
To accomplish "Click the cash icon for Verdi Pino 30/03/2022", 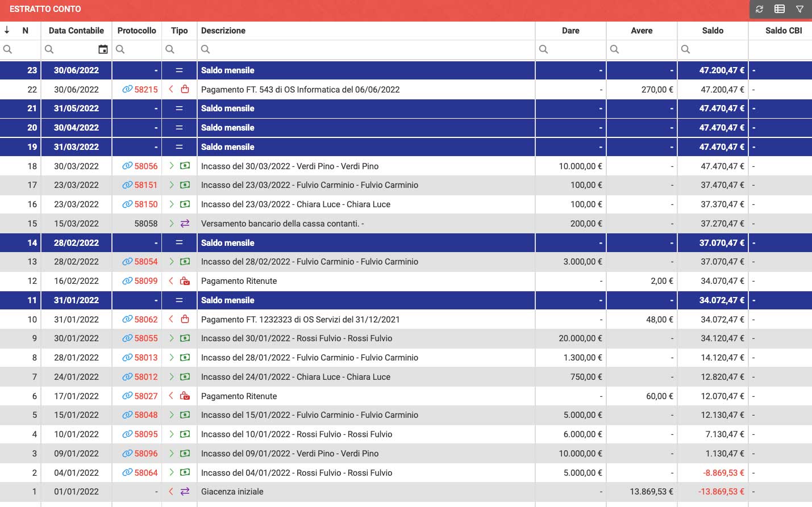I will pos(185,166).
